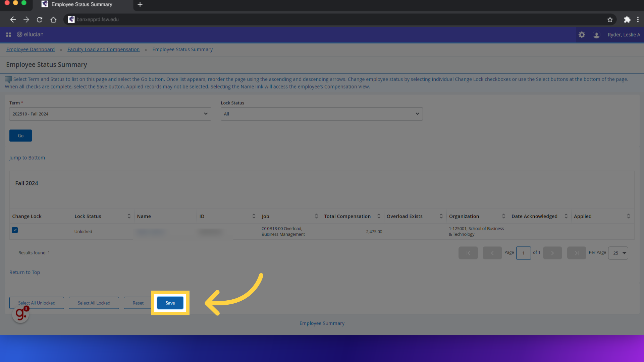Click the Ellucian app grid icon

(x=8, y=35)
